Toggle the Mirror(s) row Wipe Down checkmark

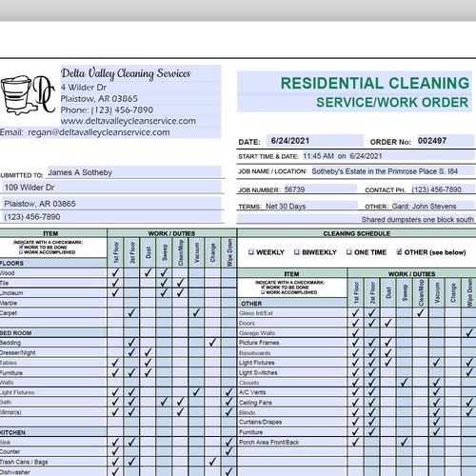point(228,412)
